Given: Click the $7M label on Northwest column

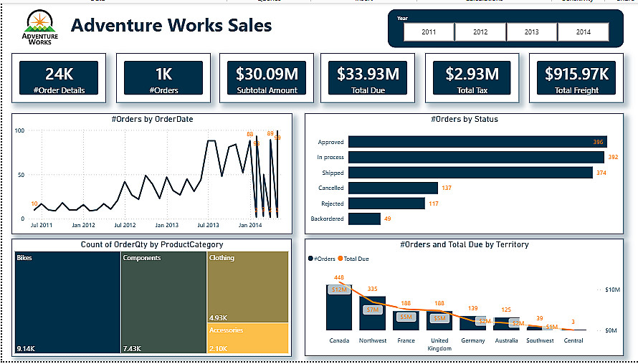Looking at the screenshot, I should pyautogui.click(x=372, y=310).
